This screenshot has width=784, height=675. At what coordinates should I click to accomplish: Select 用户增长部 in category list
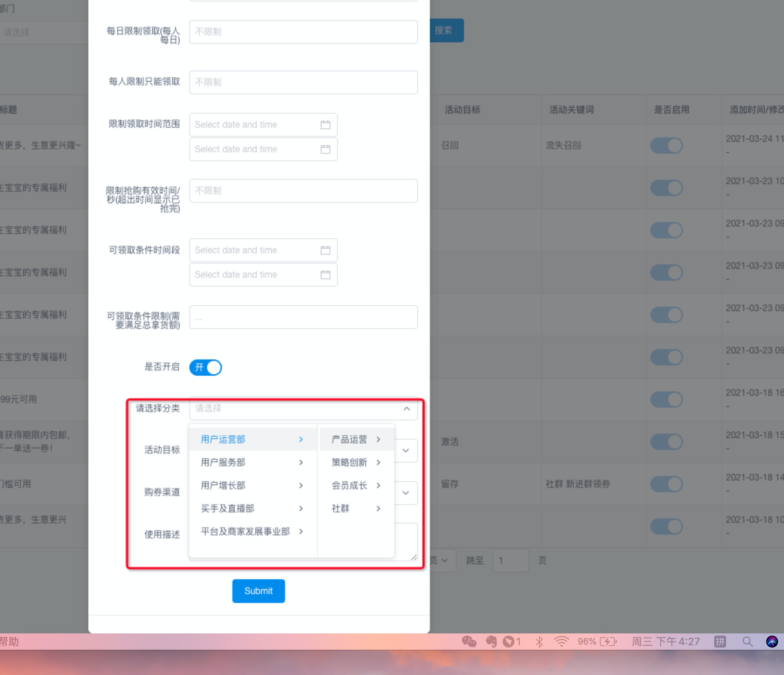(x=253, y=485)
